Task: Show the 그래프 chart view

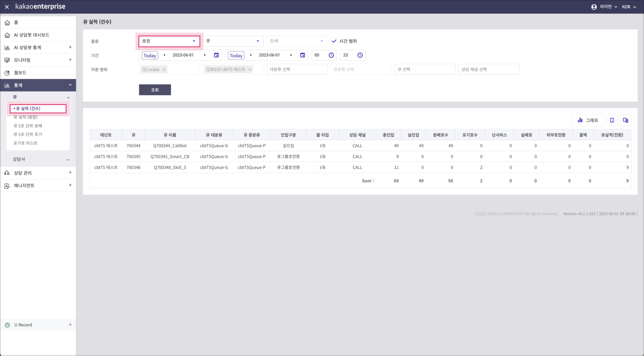Action: coord(588,120)
